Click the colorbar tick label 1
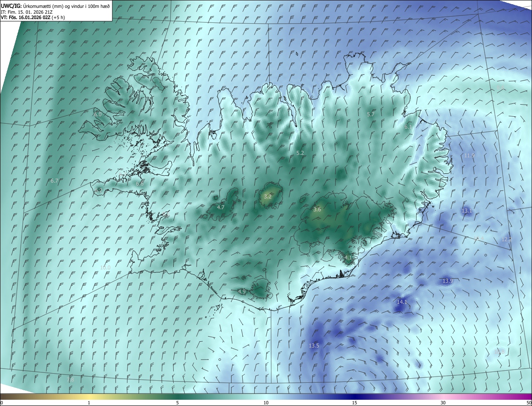Viewport: 532px width, 406px height. (x=89, y=403)
